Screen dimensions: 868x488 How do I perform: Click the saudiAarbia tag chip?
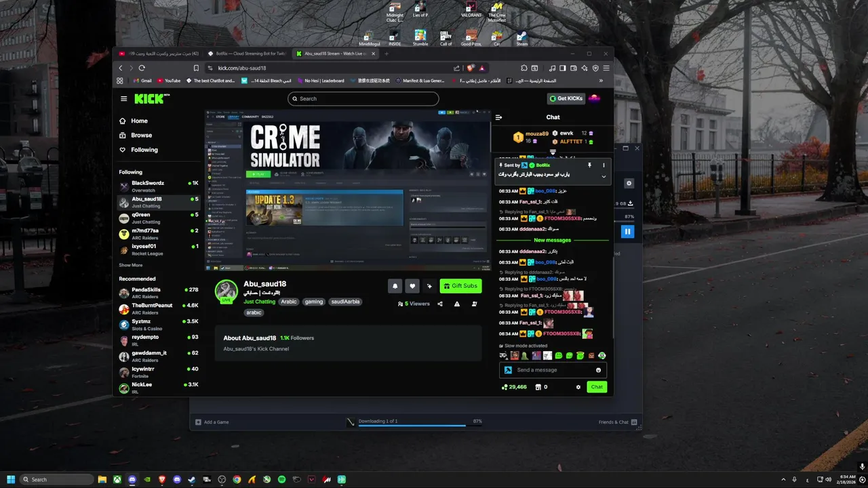pos(346,302)
